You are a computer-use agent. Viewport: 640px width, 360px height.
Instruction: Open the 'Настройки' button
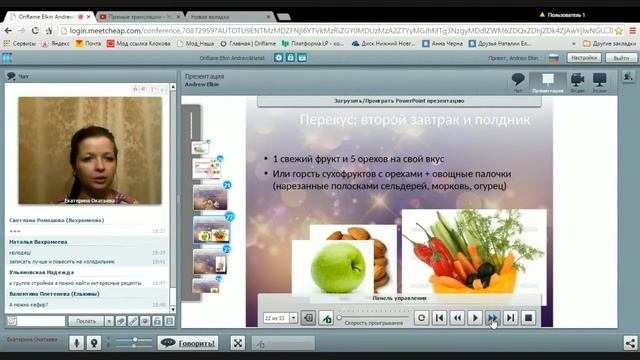click(x=584, y=58)
